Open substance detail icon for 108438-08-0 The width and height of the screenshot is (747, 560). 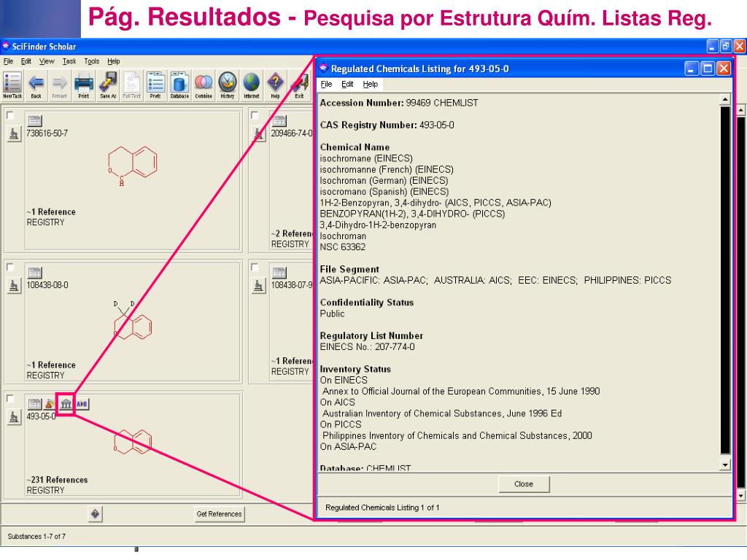coord(35,273)
